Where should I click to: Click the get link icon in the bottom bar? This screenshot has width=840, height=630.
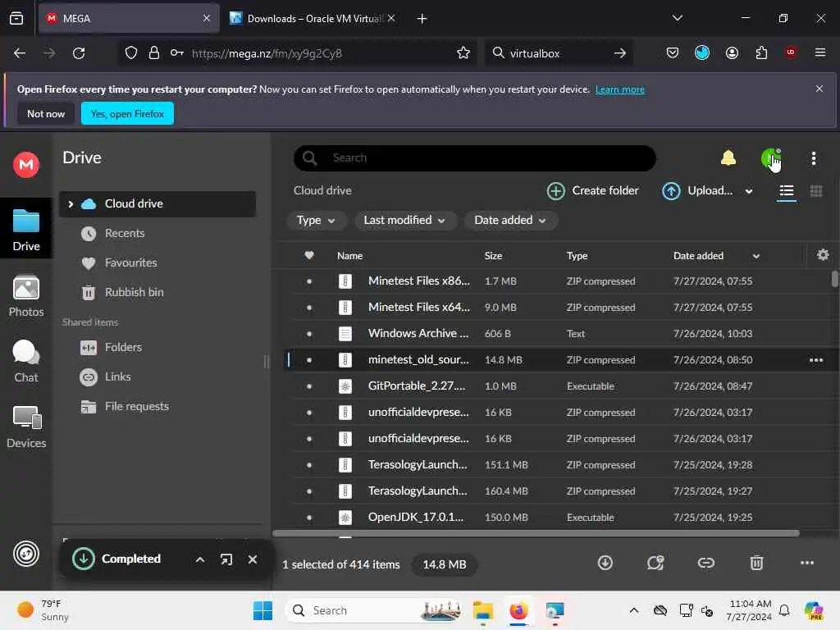pyautogui.click(x=705, y=563)
